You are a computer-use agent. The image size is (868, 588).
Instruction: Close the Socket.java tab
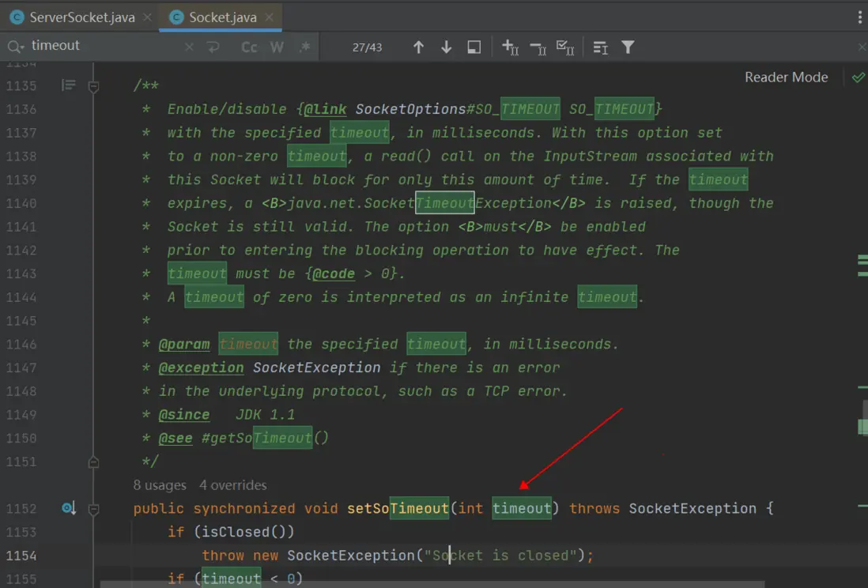click(270, 17)
